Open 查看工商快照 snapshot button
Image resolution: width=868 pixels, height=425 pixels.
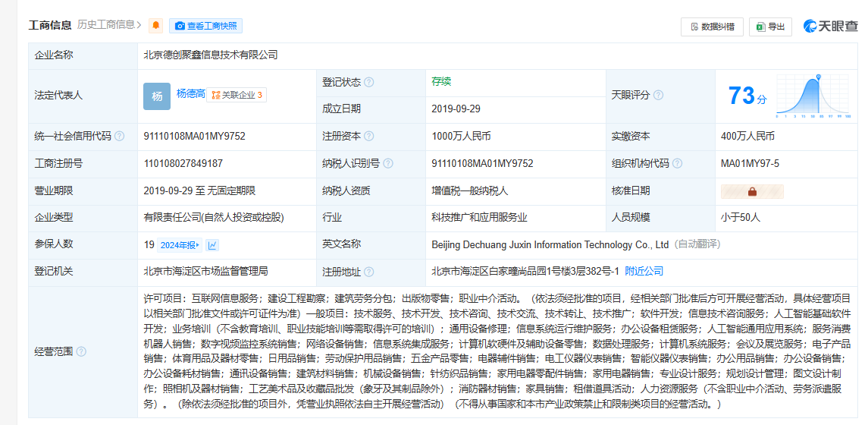coord(206,26)
